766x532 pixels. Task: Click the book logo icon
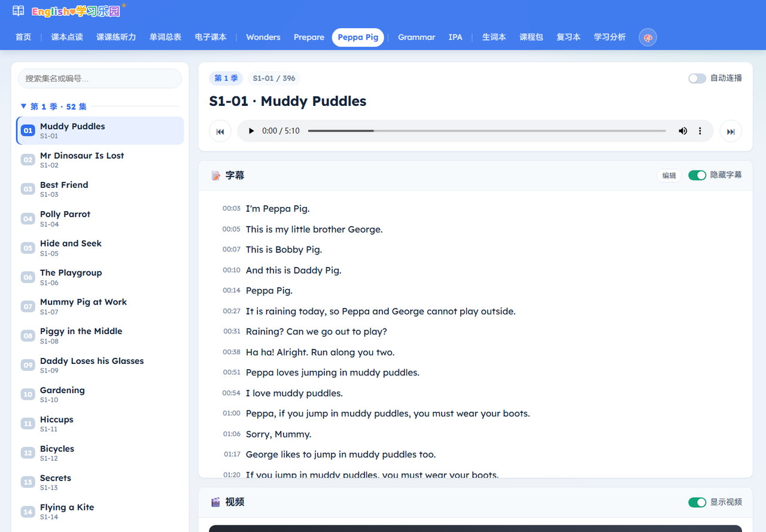point(19,11)
